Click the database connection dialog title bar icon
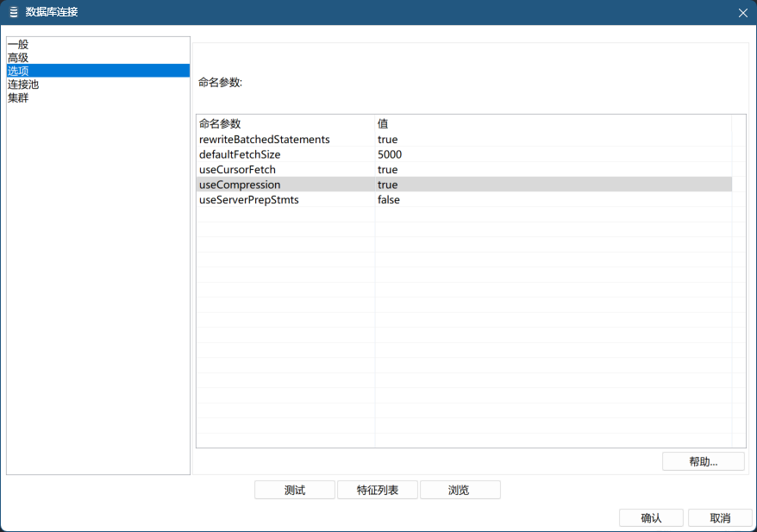The height and width of the screenshot is (532, 757). [x=13, y=13]
